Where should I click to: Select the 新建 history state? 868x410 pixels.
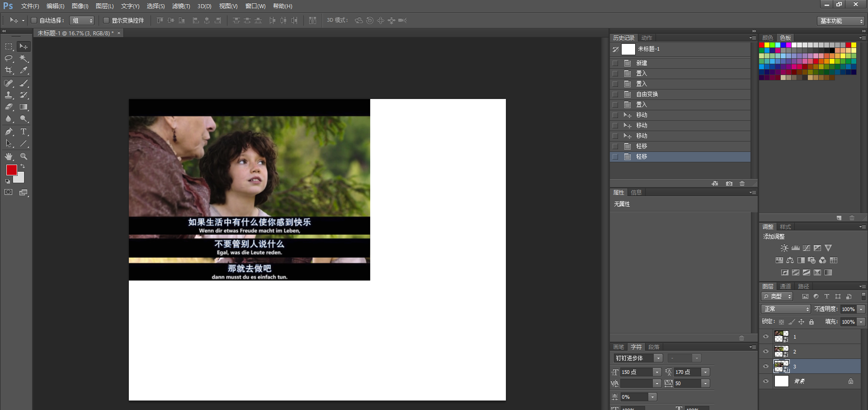tap(680, 63)
